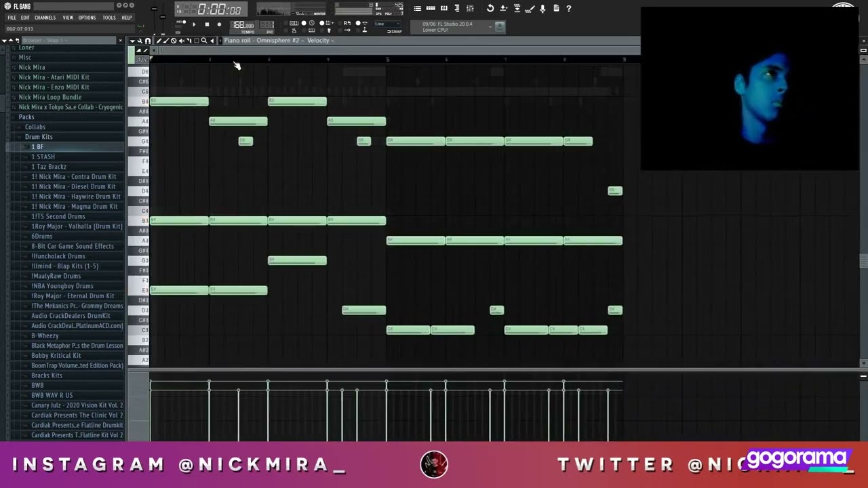Open the Line snap selector
This screenshot has height=488, width=868.
[x=387, y=24]
